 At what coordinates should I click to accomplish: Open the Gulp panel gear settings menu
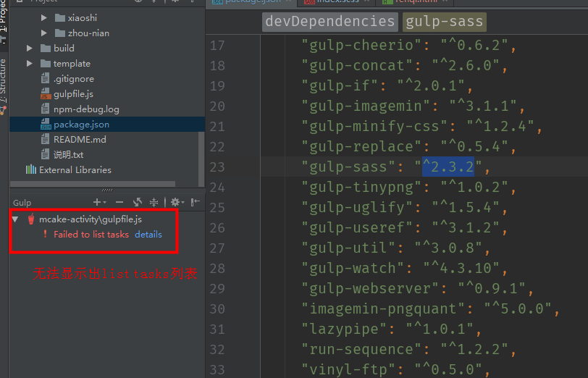tap(177, 203)
